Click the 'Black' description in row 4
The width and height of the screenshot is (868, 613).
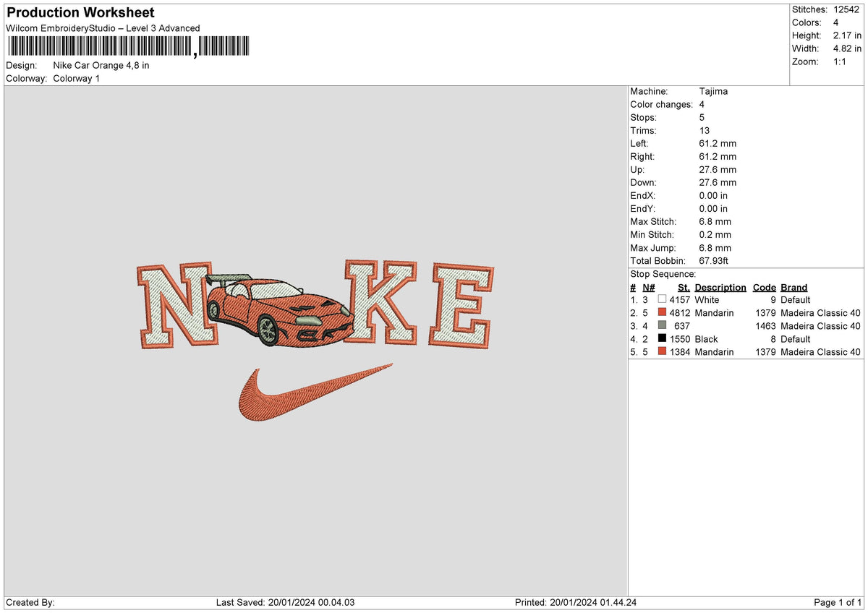click(707, 338)
